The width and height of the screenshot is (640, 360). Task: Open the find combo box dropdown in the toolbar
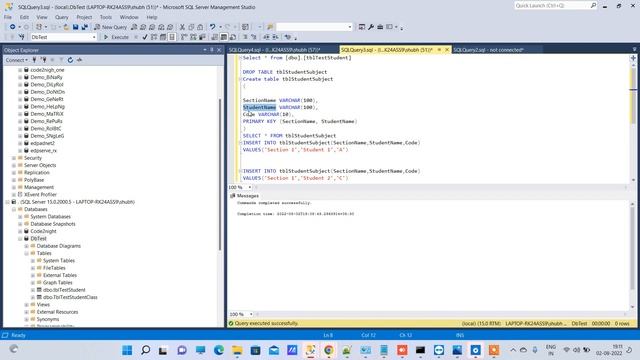coord(350,27)
